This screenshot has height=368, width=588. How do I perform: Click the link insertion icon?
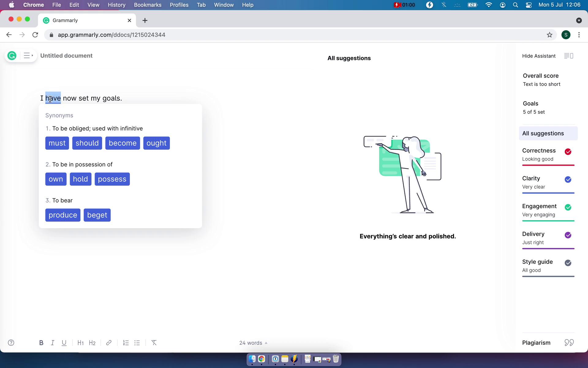point(108,343)
